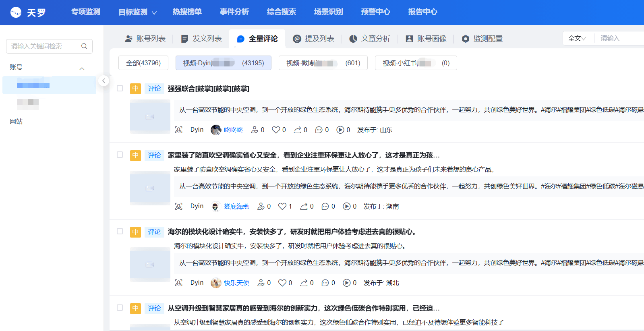
Task: Click 娄底海燕 avatar image
Action: click(216, 206)
